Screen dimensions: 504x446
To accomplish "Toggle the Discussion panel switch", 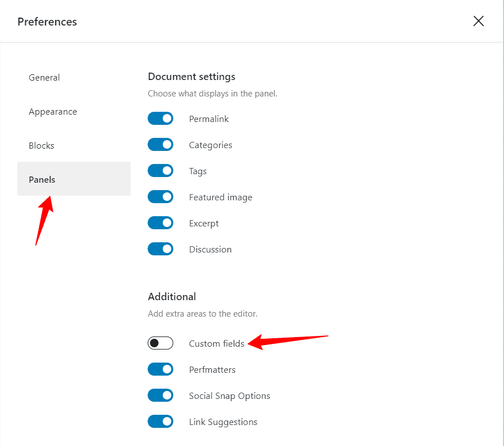I will (x=161, y=249).
